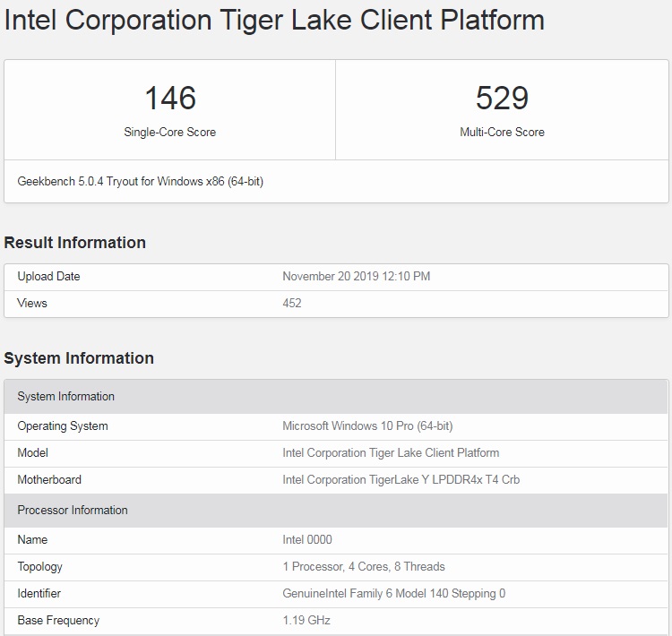Select the TigerLake Y LPDDR4x motherboard value
Image resolution: width=672 pixels, height=636 pixels.
[x=401, y=480]
